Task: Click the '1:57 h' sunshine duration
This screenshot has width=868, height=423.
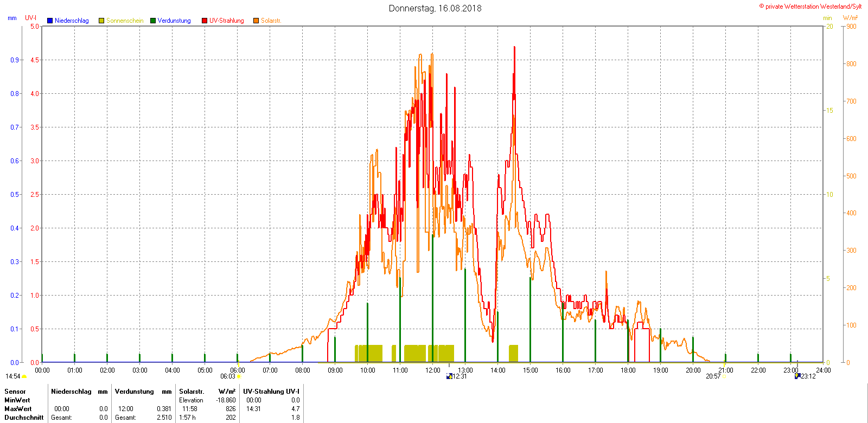Action: point(188,418)
